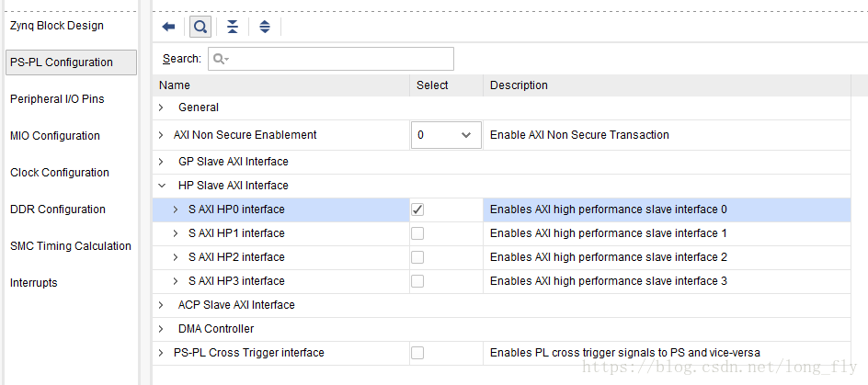Enable the S AXI HP3 interface checkbox
868x385 pixels.
(417, 281)
